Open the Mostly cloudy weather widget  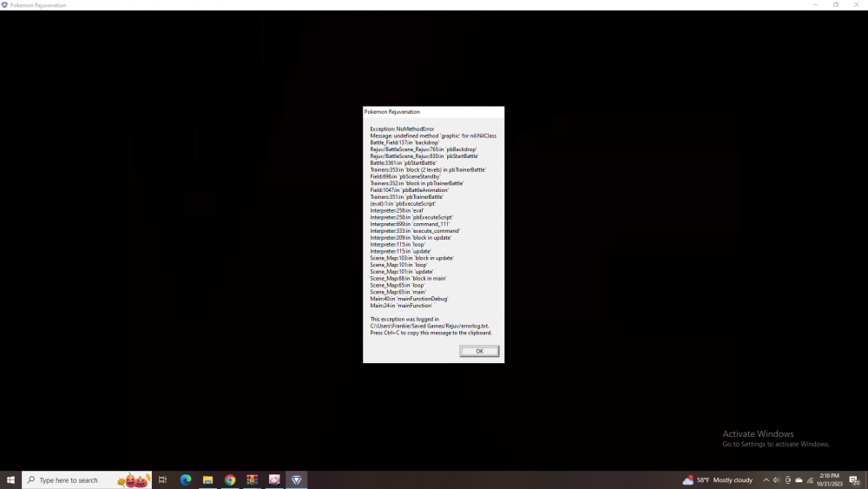[x=718, y=479]
